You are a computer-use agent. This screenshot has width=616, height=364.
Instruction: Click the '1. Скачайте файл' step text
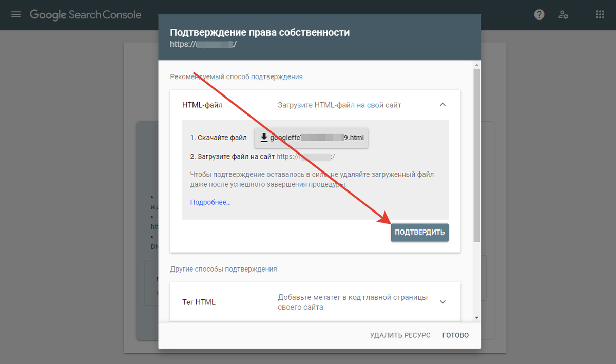(218, 138)
